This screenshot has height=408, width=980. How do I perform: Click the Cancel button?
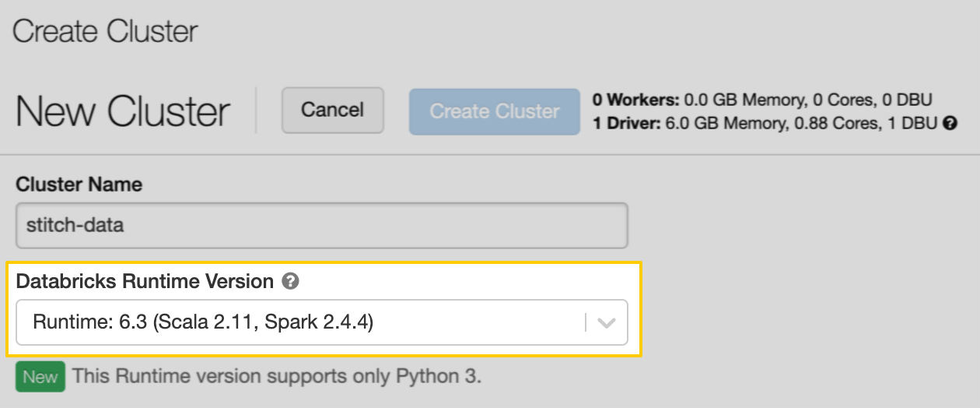coord(332,111)
